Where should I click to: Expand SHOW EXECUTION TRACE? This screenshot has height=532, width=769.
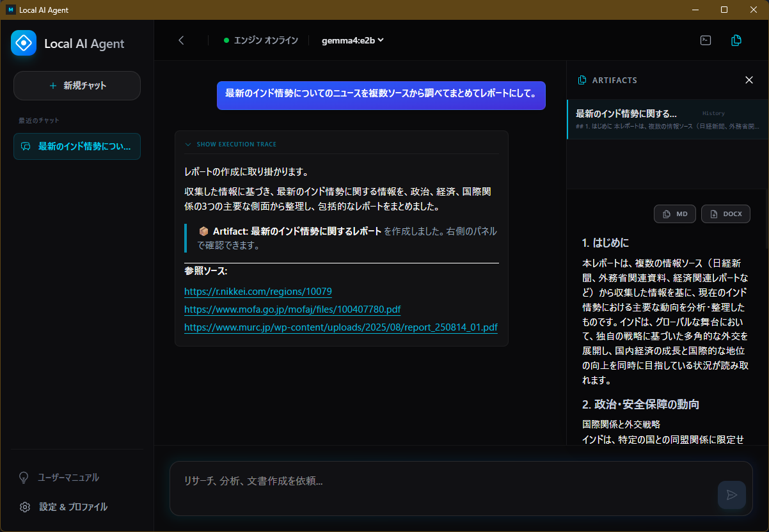(x=231, y=145)
